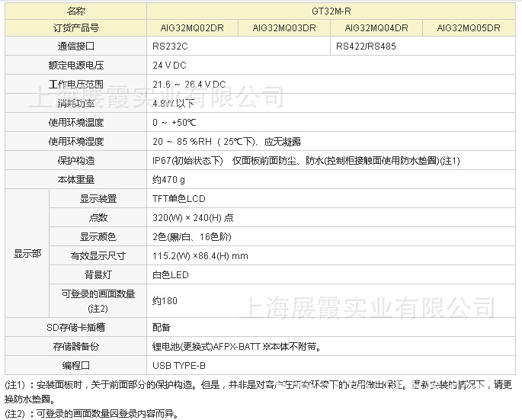
Task: Select product number AIG32MQ04DR
Action: (x=376, y=28)
